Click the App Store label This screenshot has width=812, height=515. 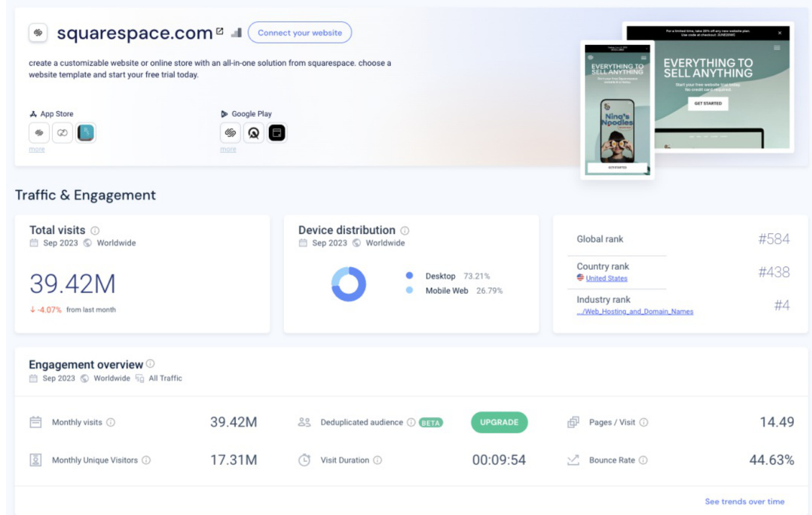(57, 114)
